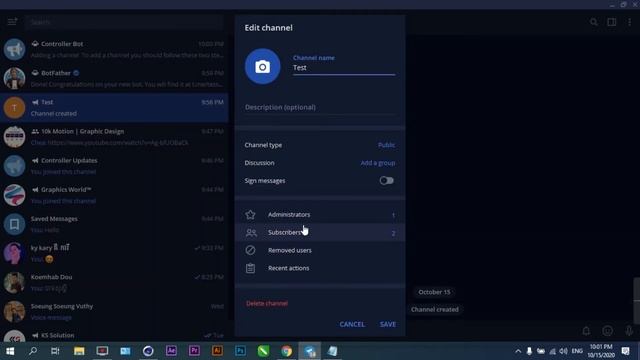This screenshot has height=360, width=640.
Task: Launch After Effects from taskbar
Action: [171, 351]
